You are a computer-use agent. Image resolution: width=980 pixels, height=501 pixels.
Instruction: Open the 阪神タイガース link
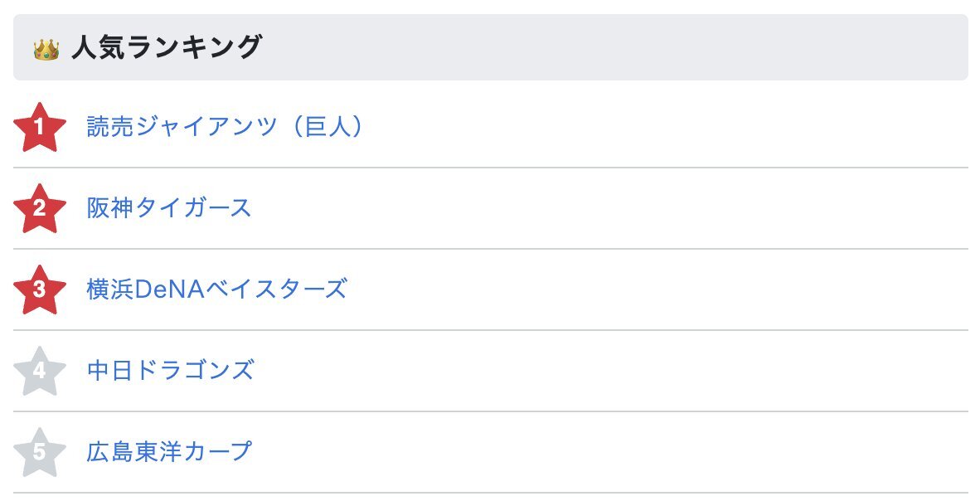pos(169,207)
